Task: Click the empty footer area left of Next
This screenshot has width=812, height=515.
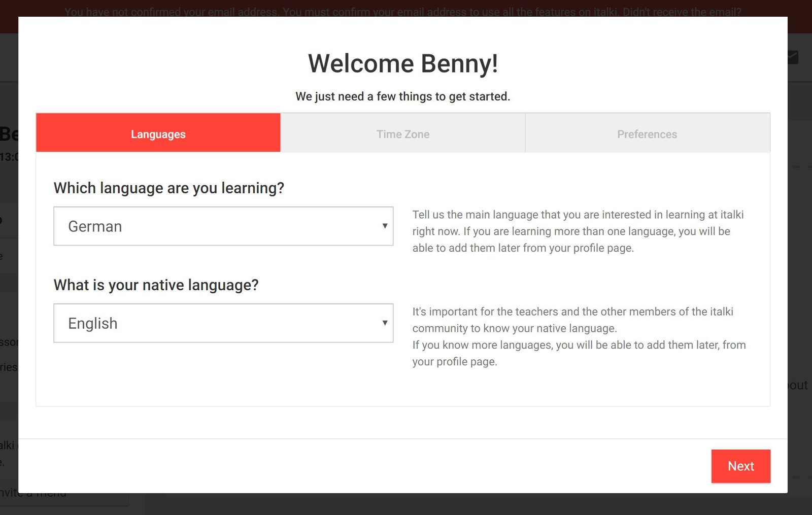Action: [355, 466]
